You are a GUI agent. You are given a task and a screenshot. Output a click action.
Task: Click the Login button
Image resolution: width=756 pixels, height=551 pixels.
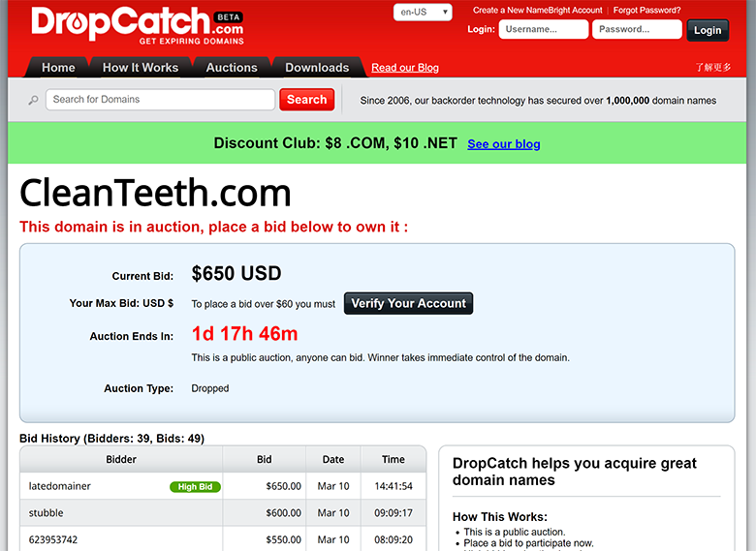708,30
